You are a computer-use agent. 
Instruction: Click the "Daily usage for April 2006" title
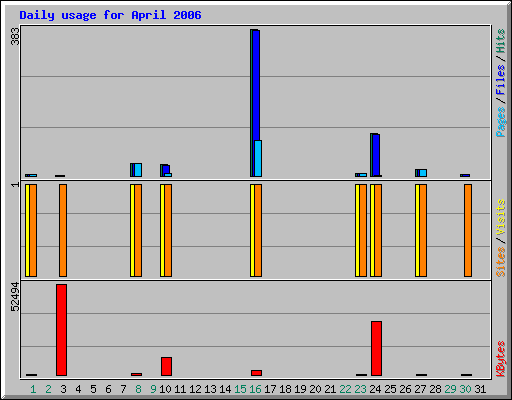[110, 15]
